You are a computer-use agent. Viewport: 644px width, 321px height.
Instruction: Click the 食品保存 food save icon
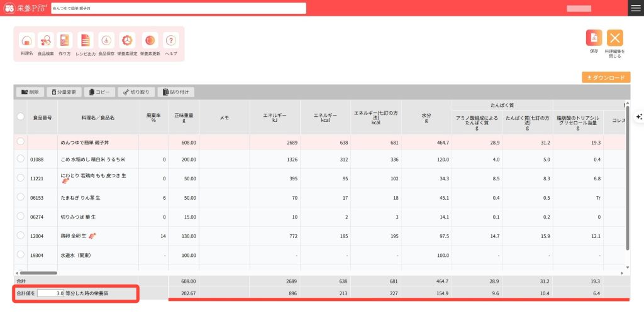(106, 41)
